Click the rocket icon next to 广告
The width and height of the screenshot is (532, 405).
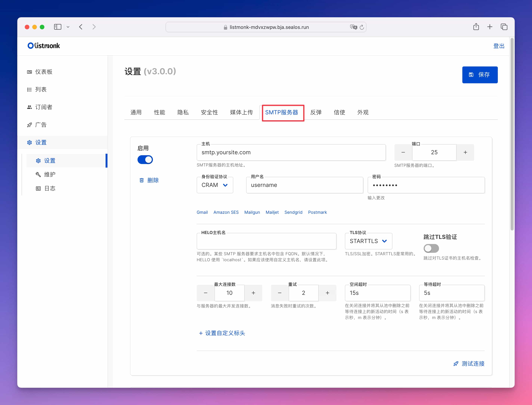(29, 125)
